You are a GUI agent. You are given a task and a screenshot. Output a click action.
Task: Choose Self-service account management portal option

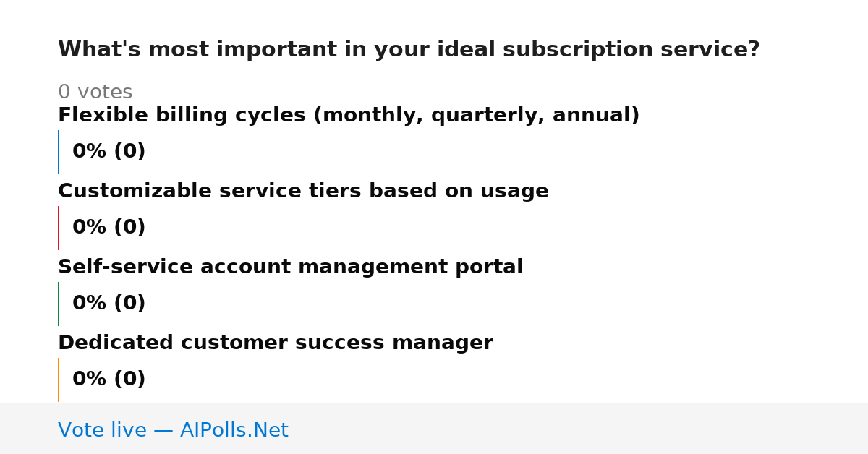(x=290, y=267)
